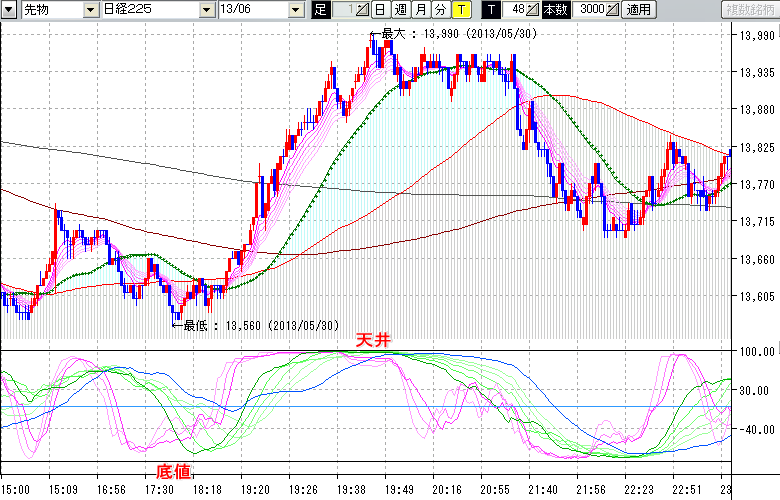Click the 複数銘柄 multiple symbols button
The width and height of the screenshot is (780, 500).
tap(749, 10)
